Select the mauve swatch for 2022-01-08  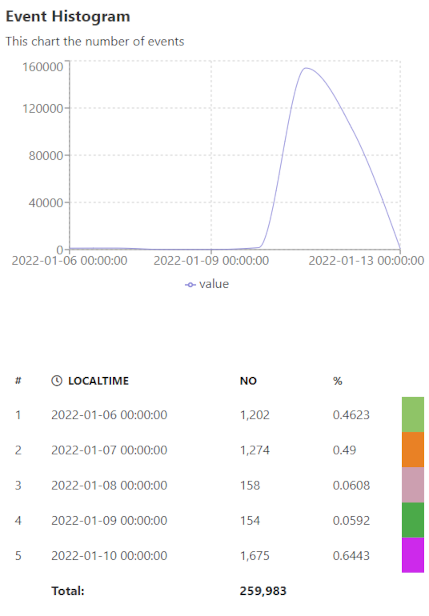[x=413, y=485]
